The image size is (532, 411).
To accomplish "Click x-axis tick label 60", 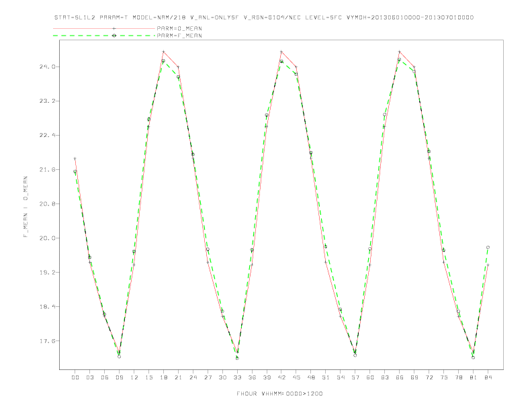I will click(x=370, y=377).
